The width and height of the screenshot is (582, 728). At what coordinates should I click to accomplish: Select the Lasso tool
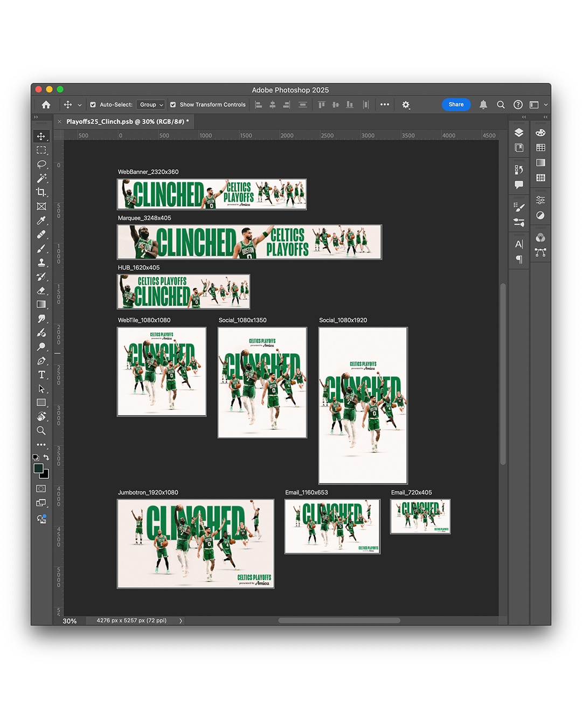(41, 164)
